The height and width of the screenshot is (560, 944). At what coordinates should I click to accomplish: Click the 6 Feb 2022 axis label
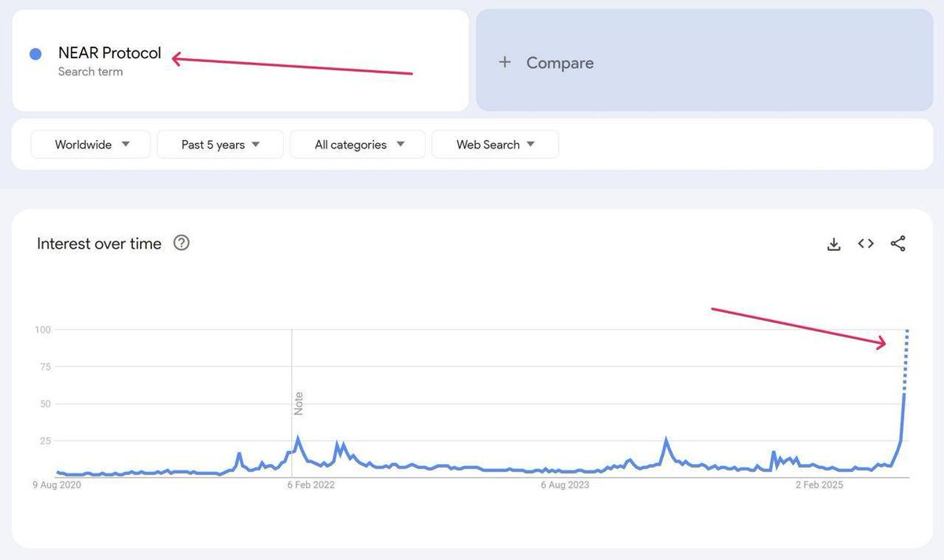click(310, 485)
